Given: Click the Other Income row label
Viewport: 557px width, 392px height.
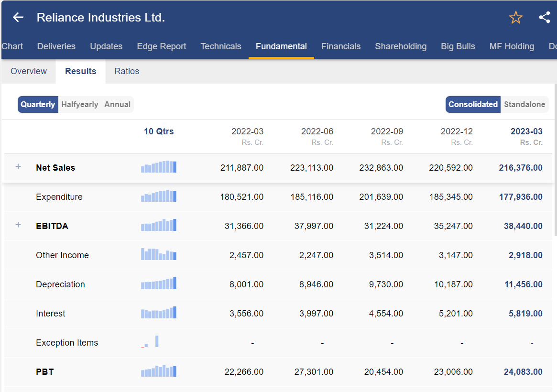Looking at the screenshot, I should point(62,255).
